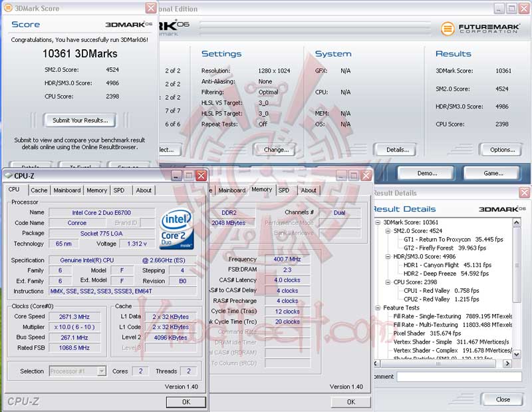
Task: Click the Change... settings button
Action: [x=276, y=150]
